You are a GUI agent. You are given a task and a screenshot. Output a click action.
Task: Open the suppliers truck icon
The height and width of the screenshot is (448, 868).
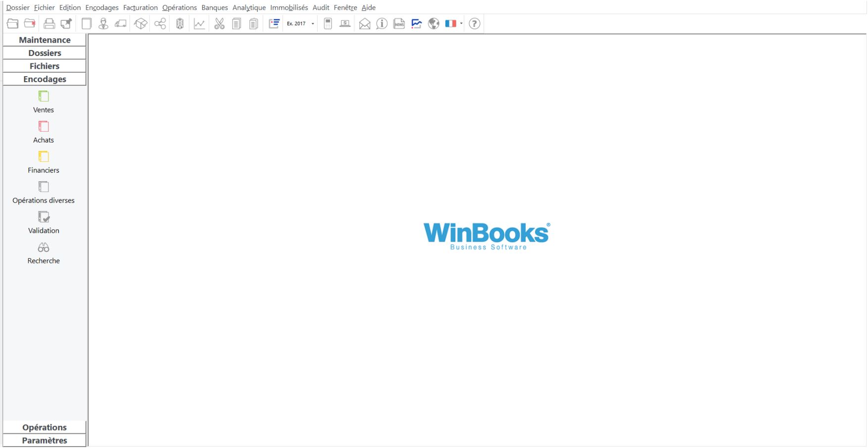(x=120, y=23)
